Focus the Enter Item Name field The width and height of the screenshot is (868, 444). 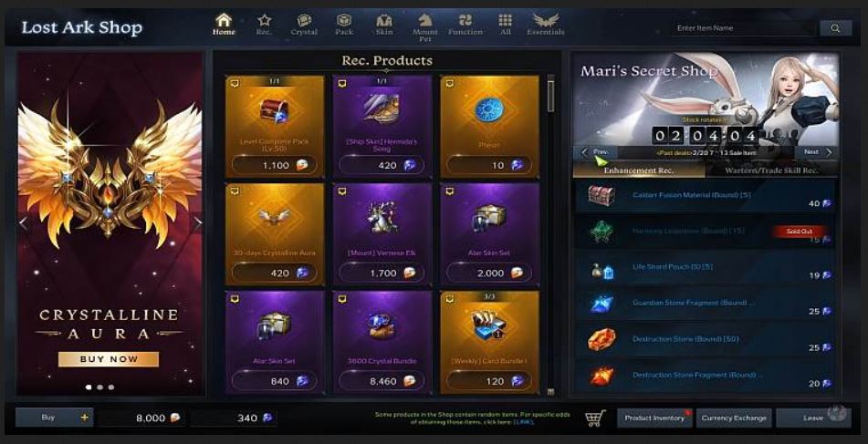pos(744,28)
